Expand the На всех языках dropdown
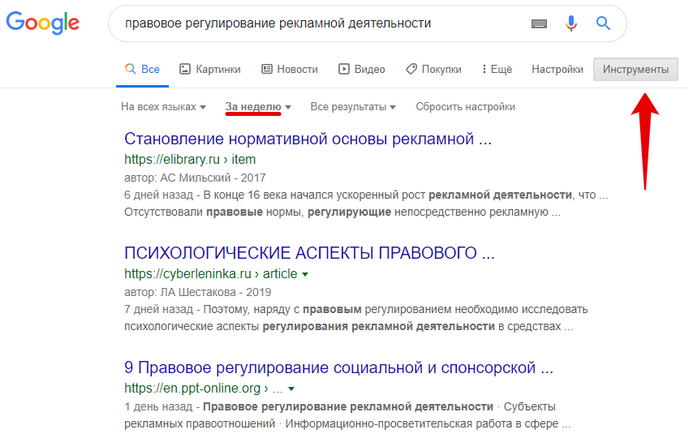This screenshot has height=443, width=688. pyautogui.click(x=163, y=106)
